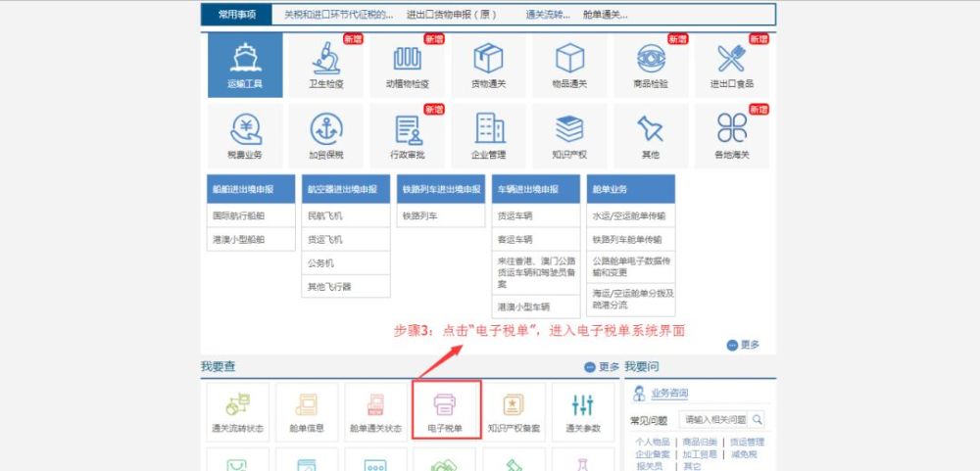
Task: Open the 运输工具 ship icon tile
Action: [245, 65]
